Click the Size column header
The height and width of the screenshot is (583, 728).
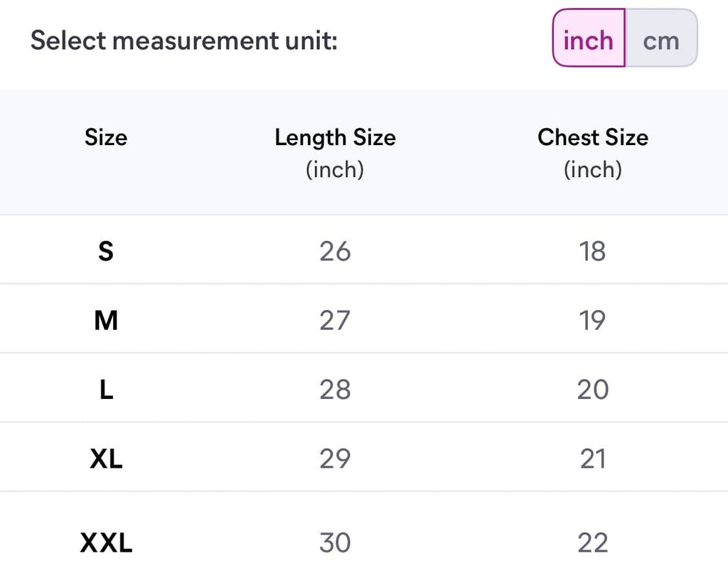pos(106,137)
